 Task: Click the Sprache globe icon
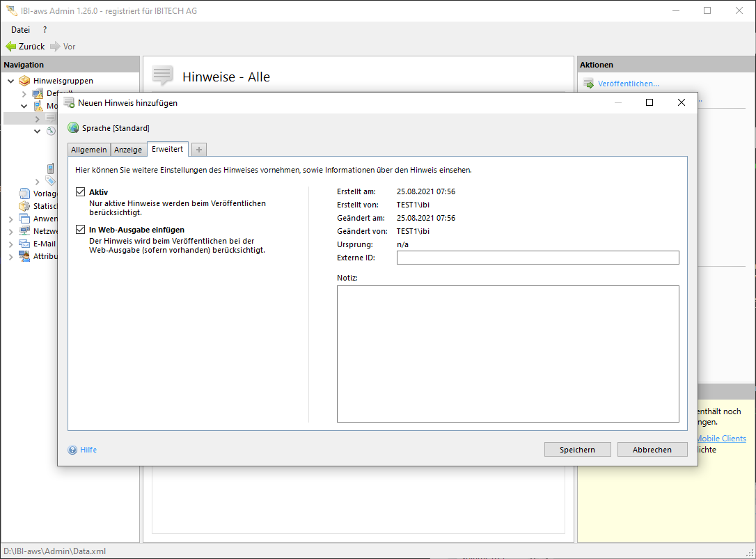click(73, 128)
